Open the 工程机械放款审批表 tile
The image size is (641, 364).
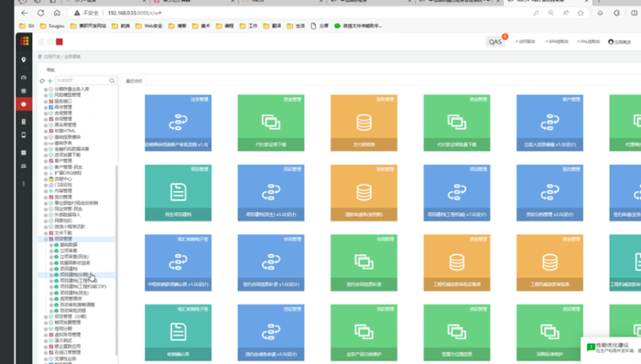(x=549, y=262)
